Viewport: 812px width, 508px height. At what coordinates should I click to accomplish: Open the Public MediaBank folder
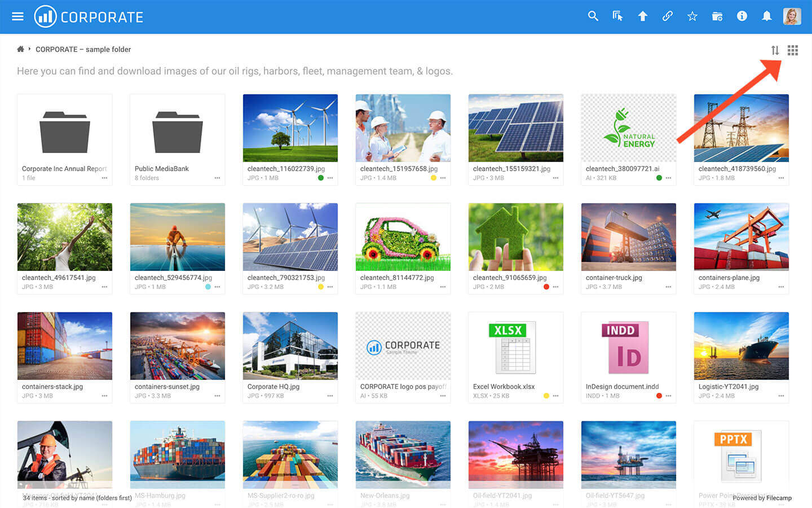click(178, 132)
